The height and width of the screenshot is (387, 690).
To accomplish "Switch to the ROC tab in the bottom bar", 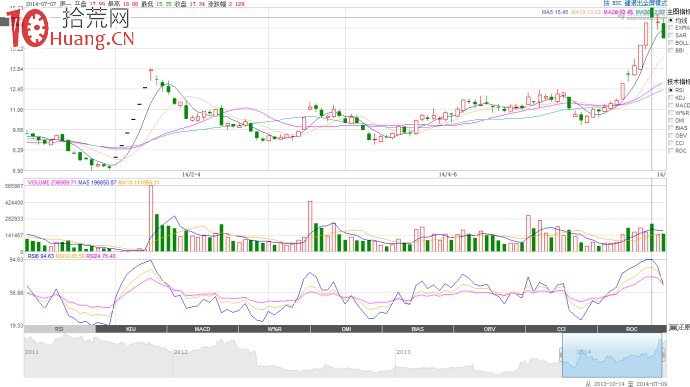I will click(632, 329).
